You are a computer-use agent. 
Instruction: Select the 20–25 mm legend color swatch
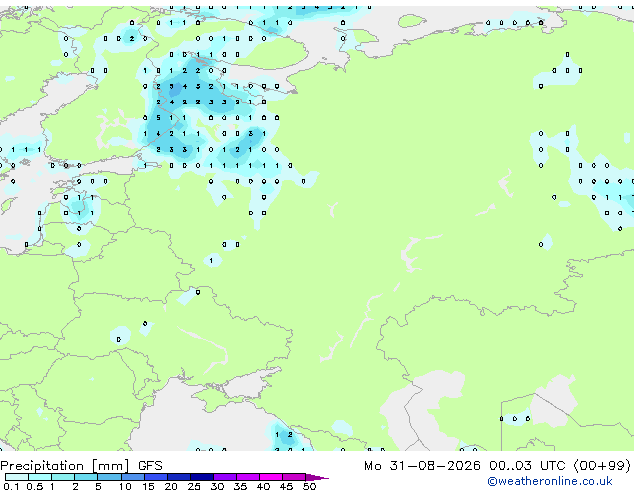178,477
